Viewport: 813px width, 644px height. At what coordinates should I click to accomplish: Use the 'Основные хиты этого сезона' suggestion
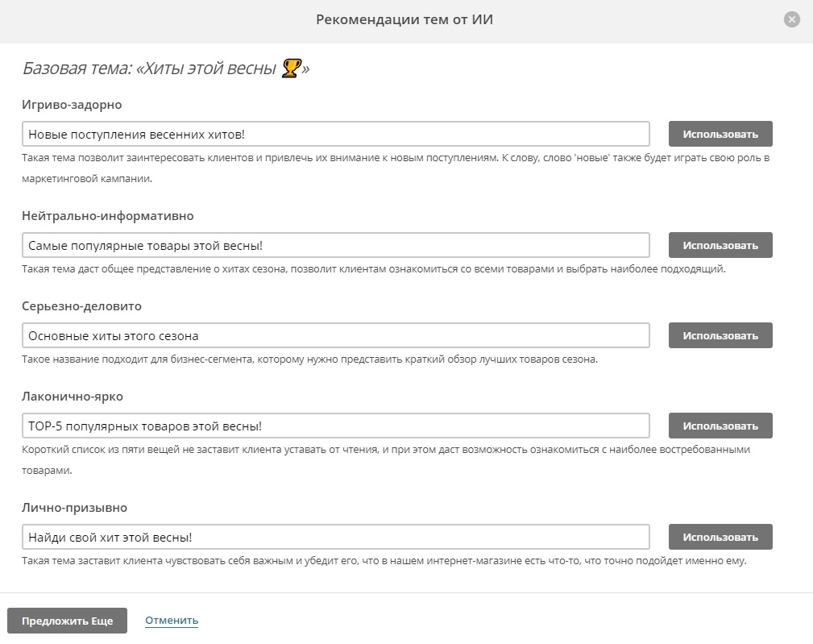pyautogui.click(x=720, y=335)
